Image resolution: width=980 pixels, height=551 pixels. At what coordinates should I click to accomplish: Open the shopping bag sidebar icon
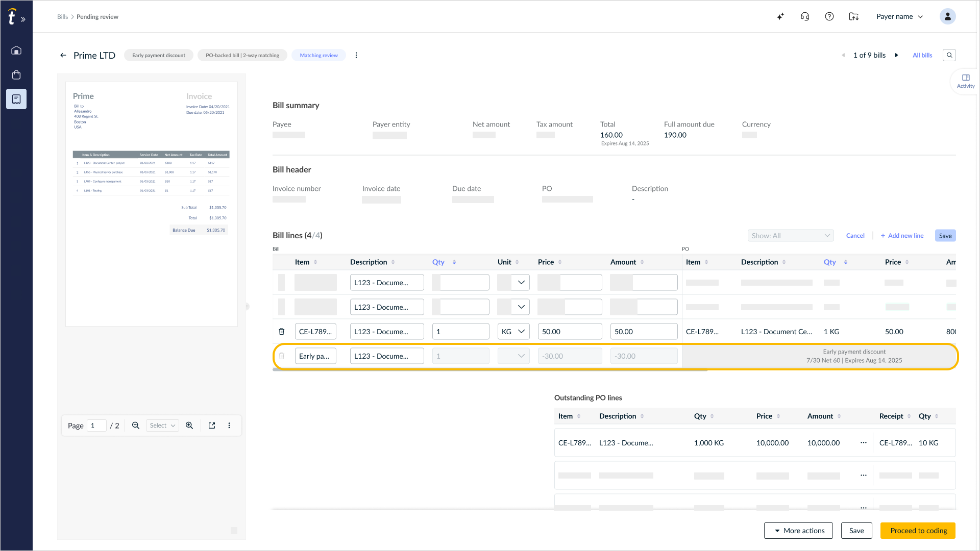(16, 74)
